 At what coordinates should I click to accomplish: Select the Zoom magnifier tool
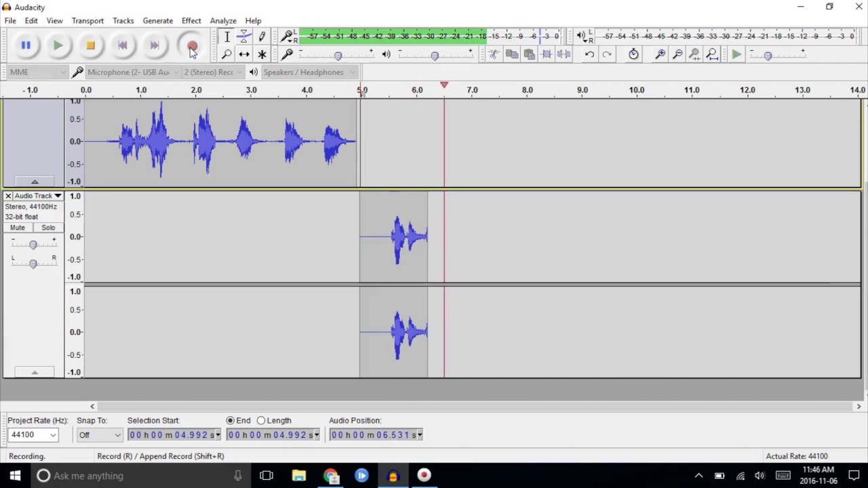coord(226,54)
